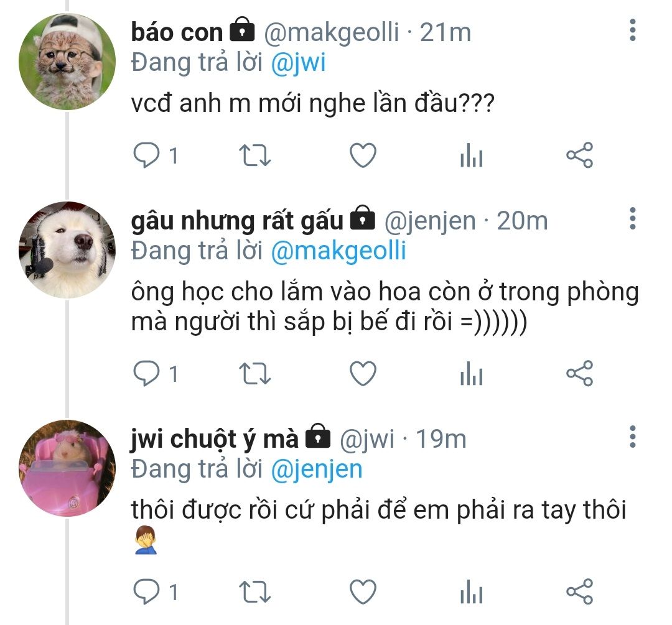Open the white dog profile picture

pos(67,250)
